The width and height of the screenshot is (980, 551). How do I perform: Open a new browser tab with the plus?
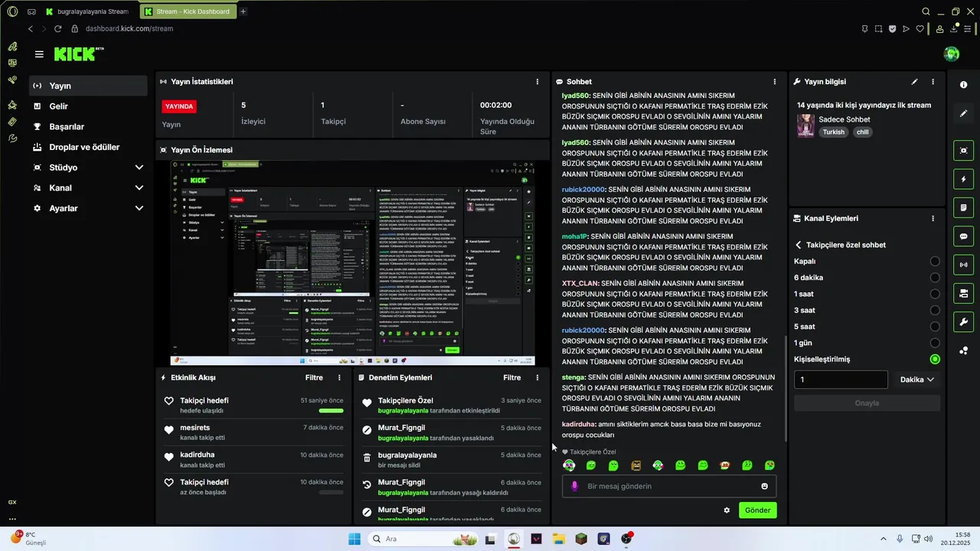(243, 11)
